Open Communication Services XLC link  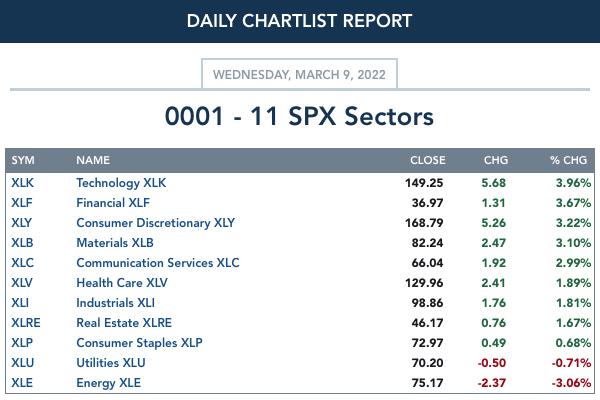tap(158, 263)
